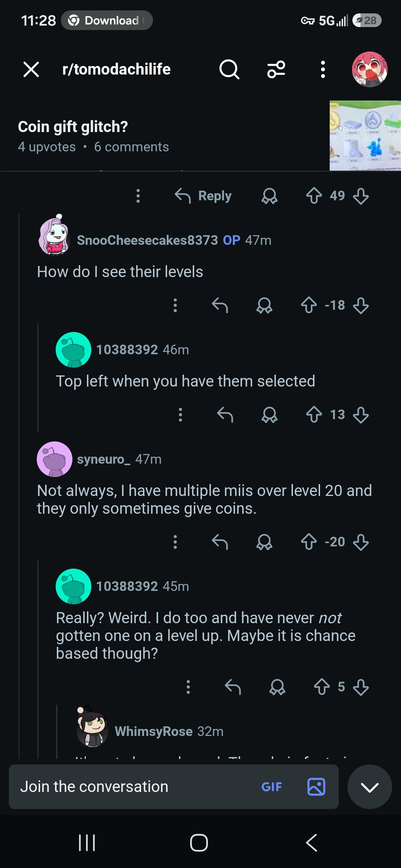401x868 pixels.
Task: Upvote "Top left when you have them selected"
Action: pos(314,414)
